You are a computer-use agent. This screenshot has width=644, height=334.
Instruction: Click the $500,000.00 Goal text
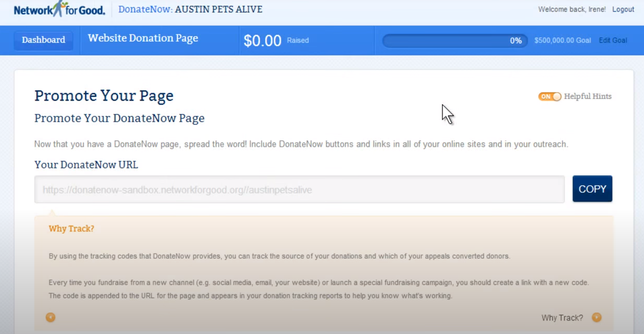[x=562, y=40]
